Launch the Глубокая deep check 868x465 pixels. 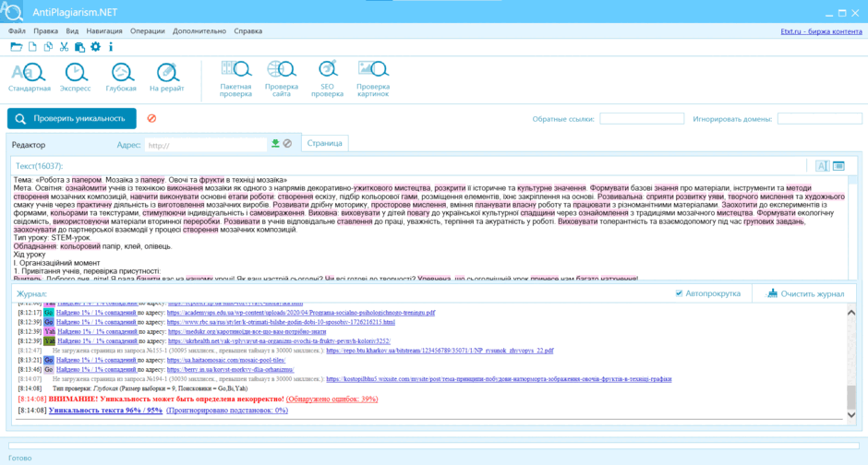pyautogui.click(x=121, y=77)
